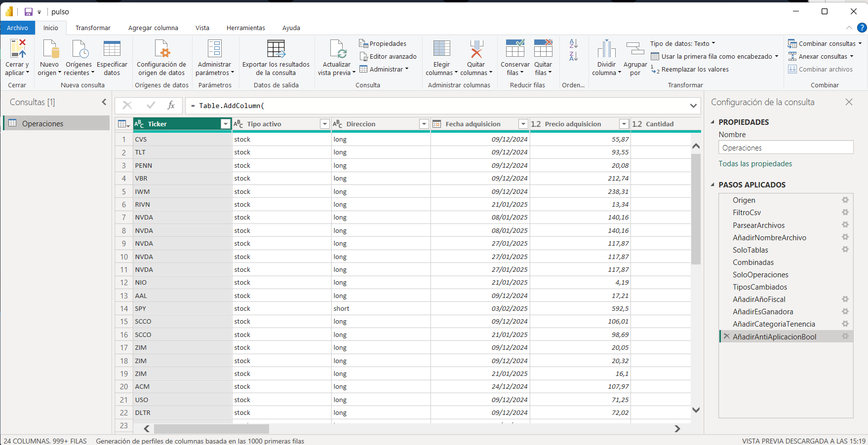Sort descending Z to A

point(573,56)
